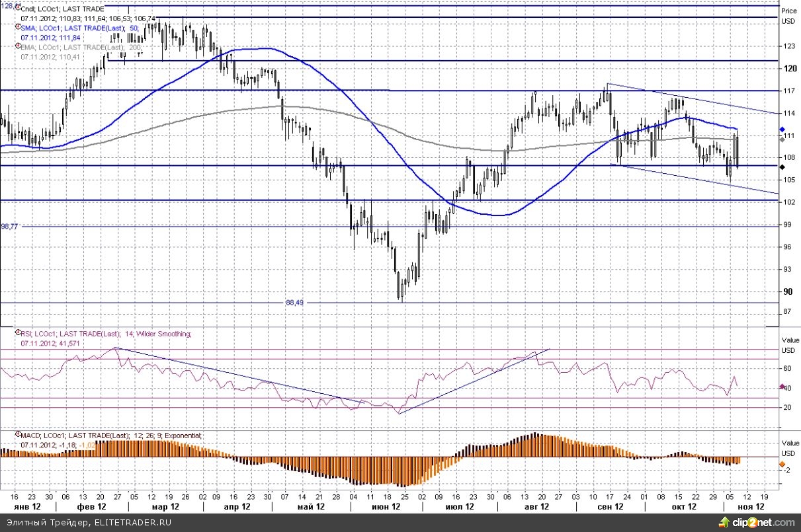Click the 120 price label on the axis

pyautogui.click(x=789, y=68)
